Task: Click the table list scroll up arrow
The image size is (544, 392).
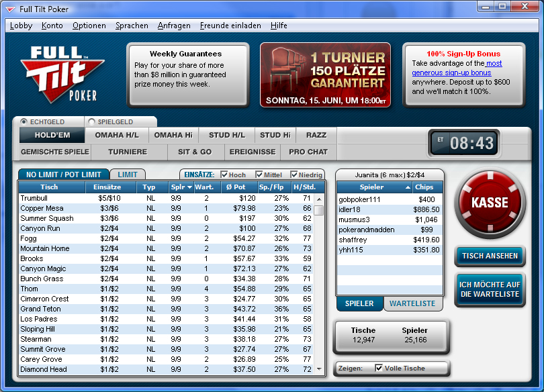Action: coord(319,199)
